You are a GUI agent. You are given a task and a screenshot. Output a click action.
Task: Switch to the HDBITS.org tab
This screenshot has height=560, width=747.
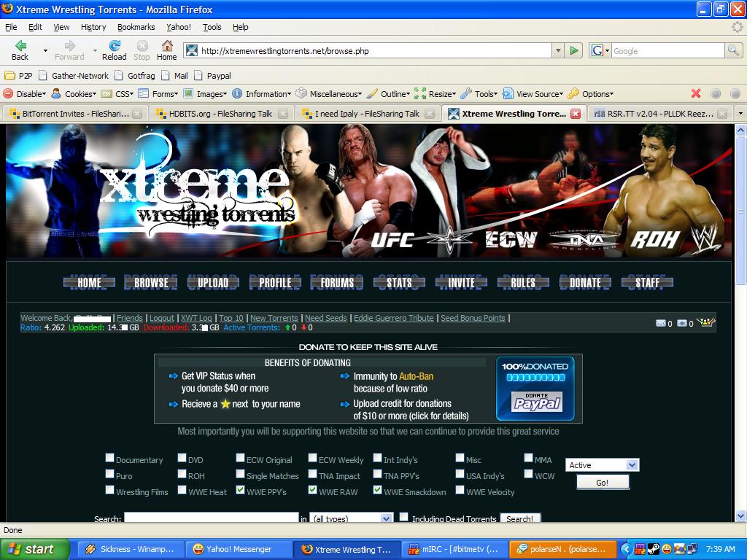point(222,114)
